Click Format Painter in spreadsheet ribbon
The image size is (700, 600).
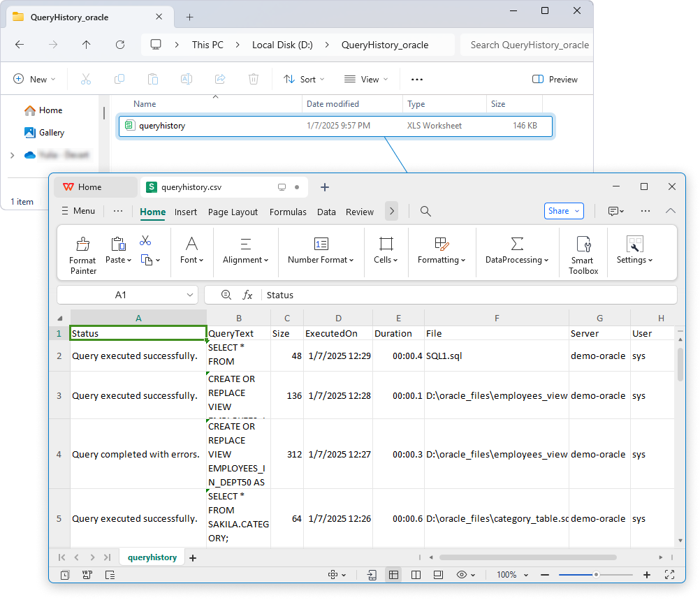(82, 256)
